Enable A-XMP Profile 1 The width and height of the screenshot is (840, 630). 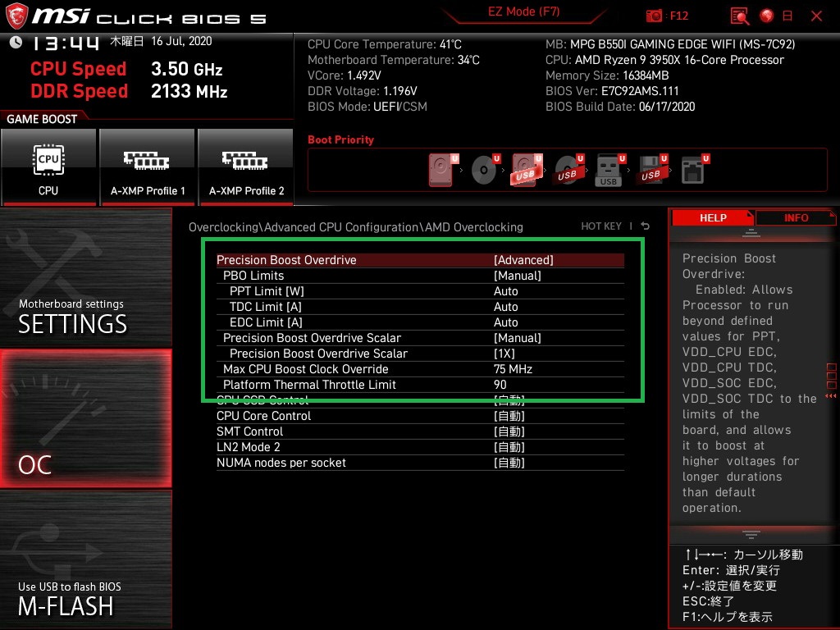point(148,167)
